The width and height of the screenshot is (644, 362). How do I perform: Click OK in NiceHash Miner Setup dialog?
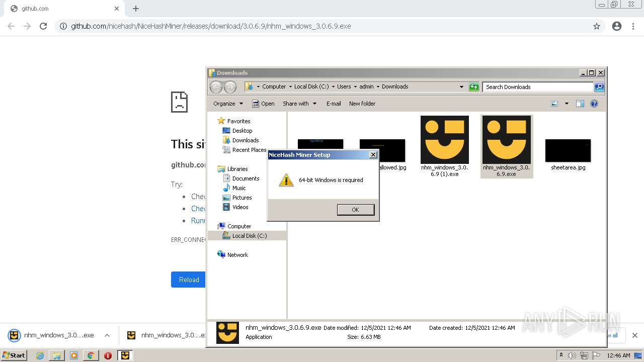click(355, 210)
